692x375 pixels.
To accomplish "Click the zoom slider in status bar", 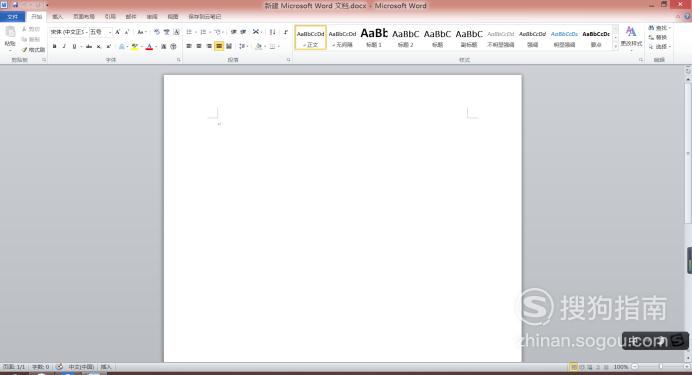I will tap(661, 367).
